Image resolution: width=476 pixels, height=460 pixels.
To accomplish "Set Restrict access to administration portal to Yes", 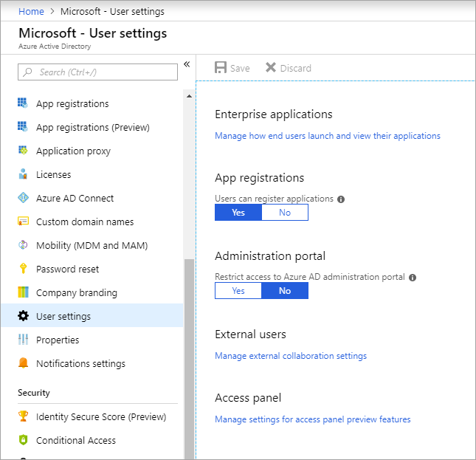I will coord(238,291).
